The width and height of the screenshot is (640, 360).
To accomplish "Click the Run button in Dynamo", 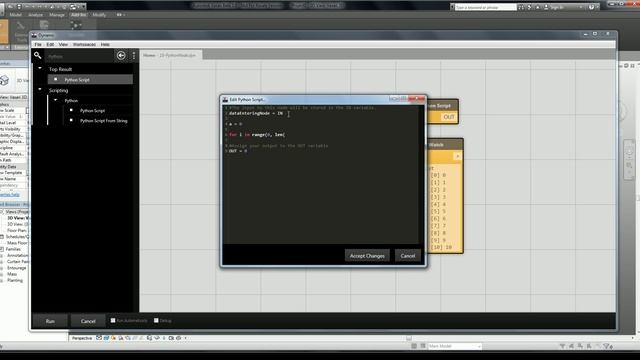I will click(x=50, y=321).
